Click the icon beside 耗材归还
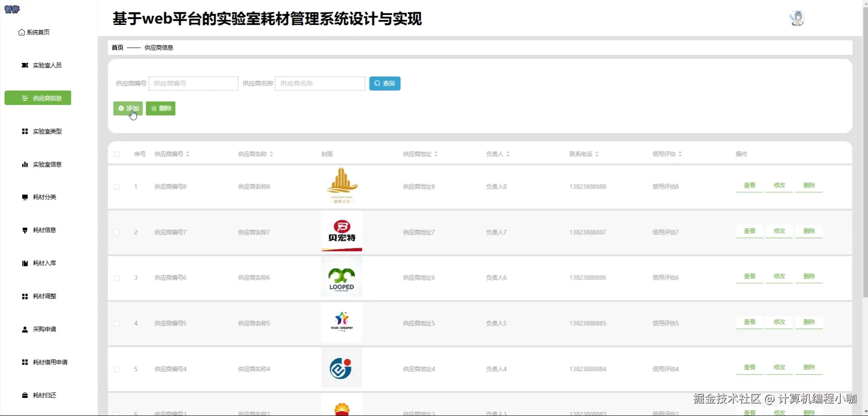 tap(25, 395)
